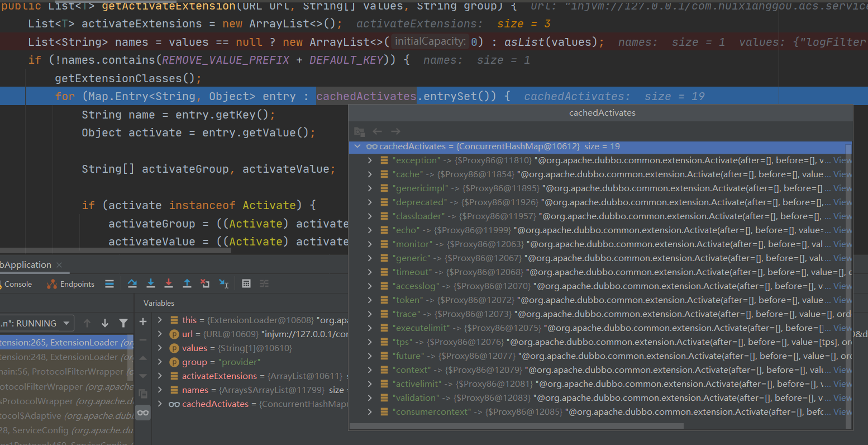Close the bApplication debug tab
This screenshot has height=445, width=868.
coord(59,265)
